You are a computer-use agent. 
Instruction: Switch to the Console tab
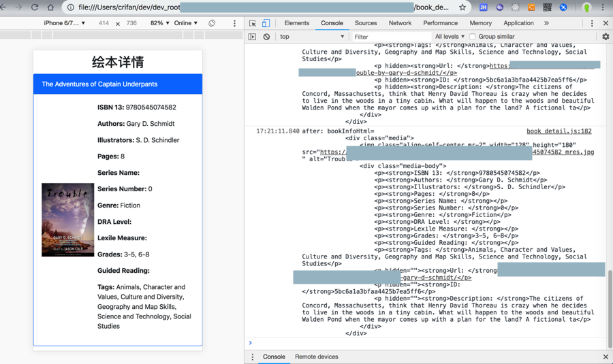click(332, 23)
